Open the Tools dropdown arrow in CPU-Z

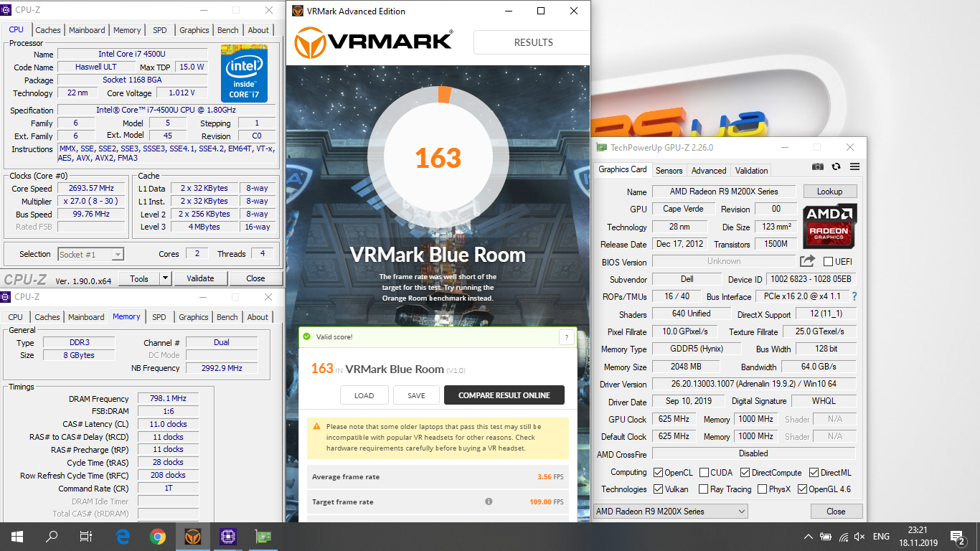[x=165, y=278]
